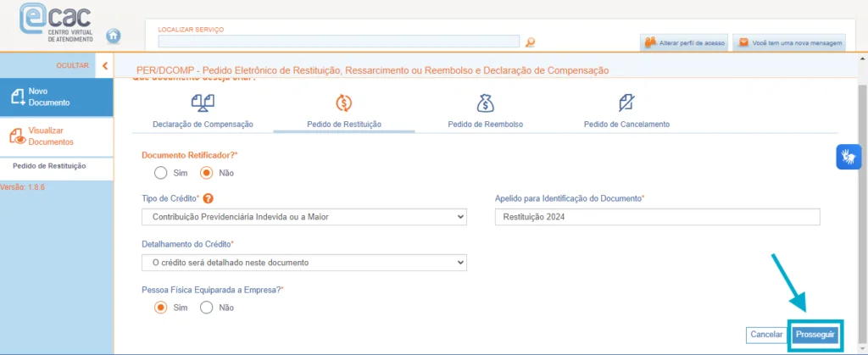Image resolution: width=868 pixels, height=355 pixels.
Task: Click the Tipo de Crédito help icon
Action: click(208, 199)
